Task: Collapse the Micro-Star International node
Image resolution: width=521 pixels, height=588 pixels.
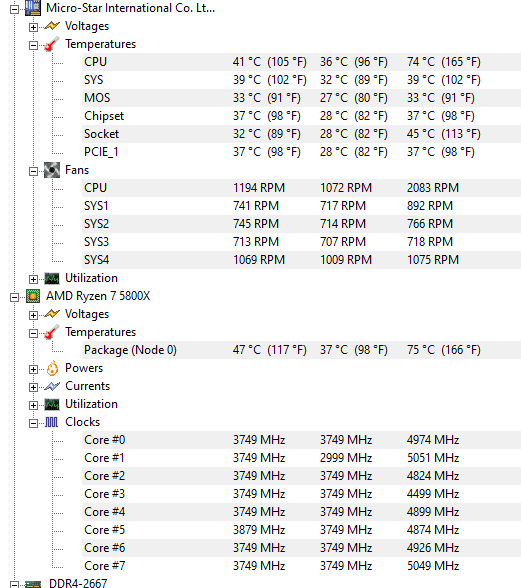Action: (x=14, y=9)
